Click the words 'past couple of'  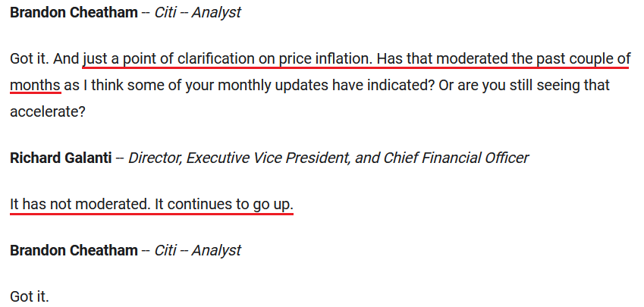pos(583,60)
